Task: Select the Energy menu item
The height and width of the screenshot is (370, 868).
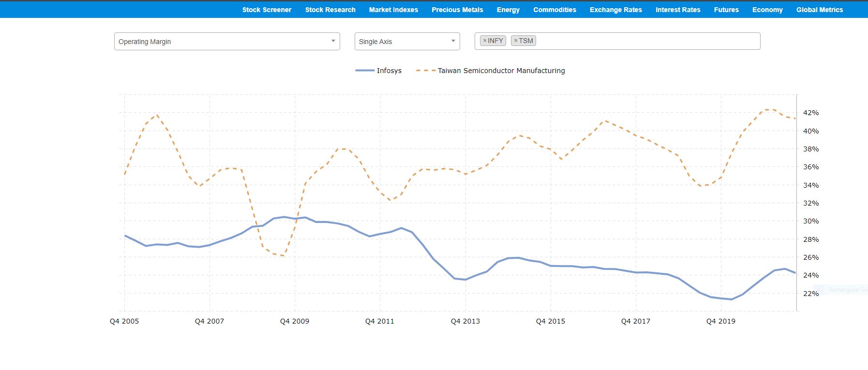Action: point(508,10)
